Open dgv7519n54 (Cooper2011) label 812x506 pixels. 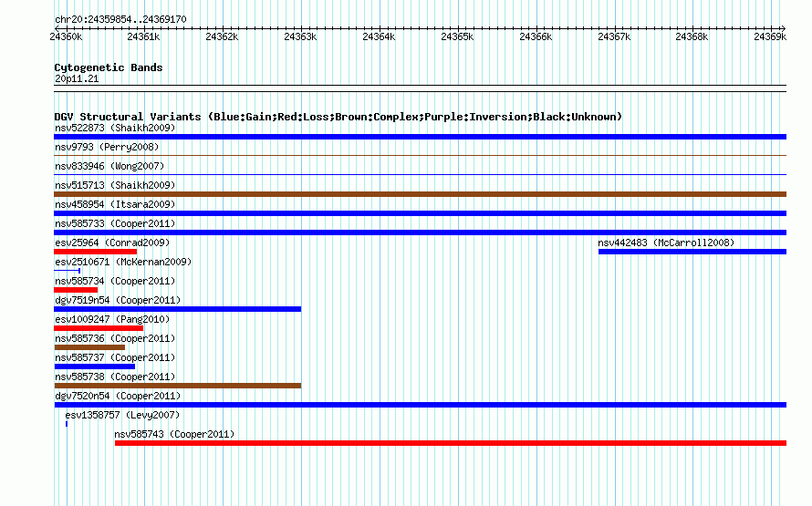118,300
